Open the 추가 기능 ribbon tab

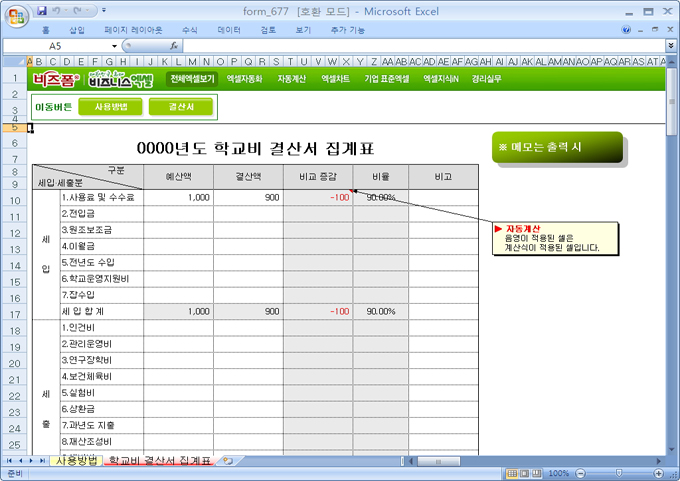click(347, 30)
